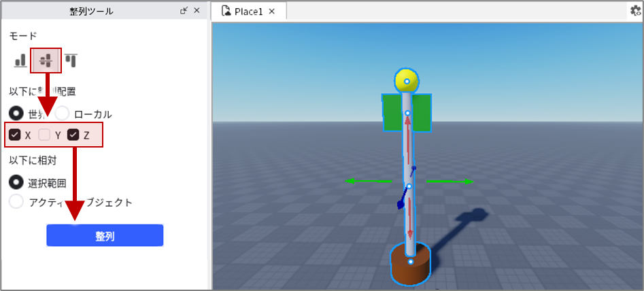
Task: Switch to the Place1 tab
Action: tap(248, 12)
